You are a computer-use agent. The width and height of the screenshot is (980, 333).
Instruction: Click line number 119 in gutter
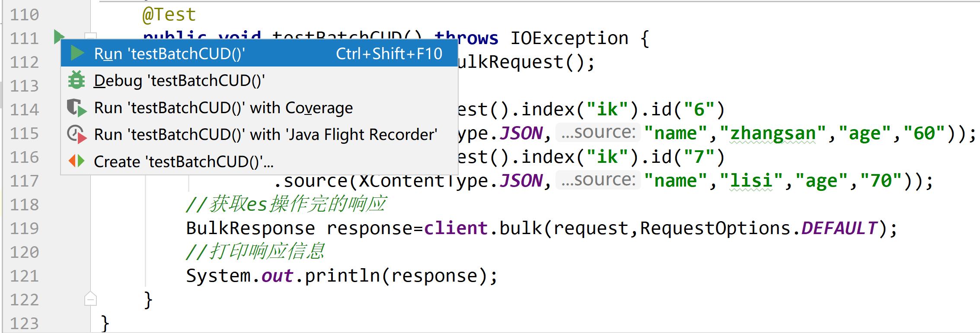(x=25, y=228)
